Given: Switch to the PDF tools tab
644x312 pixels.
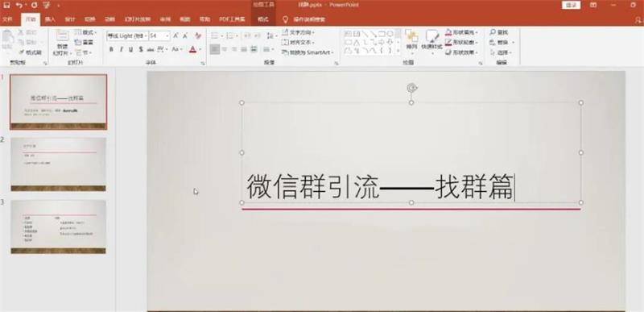Looking at the screenshot, I should coord(232,19).
